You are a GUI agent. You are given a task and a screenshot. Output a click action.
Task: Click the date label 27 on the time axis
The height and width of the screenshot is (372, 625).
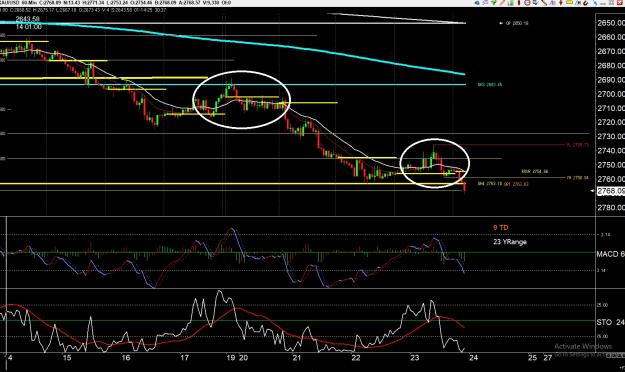click(548, 358)
